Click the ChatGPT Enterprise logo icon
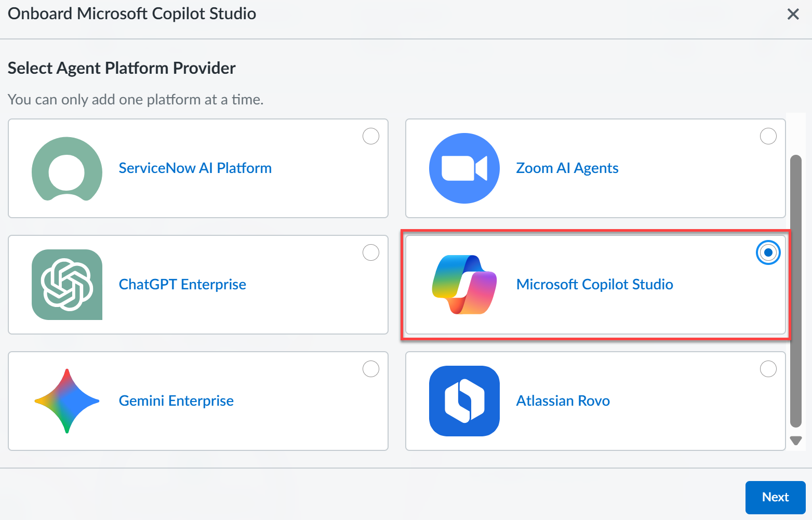 point(67,285)
